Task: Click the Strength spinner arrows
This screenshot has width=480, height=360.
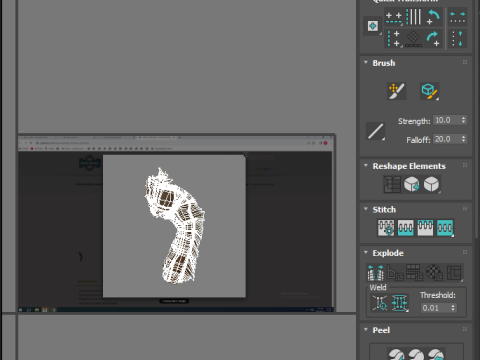Action: [463, 120]
